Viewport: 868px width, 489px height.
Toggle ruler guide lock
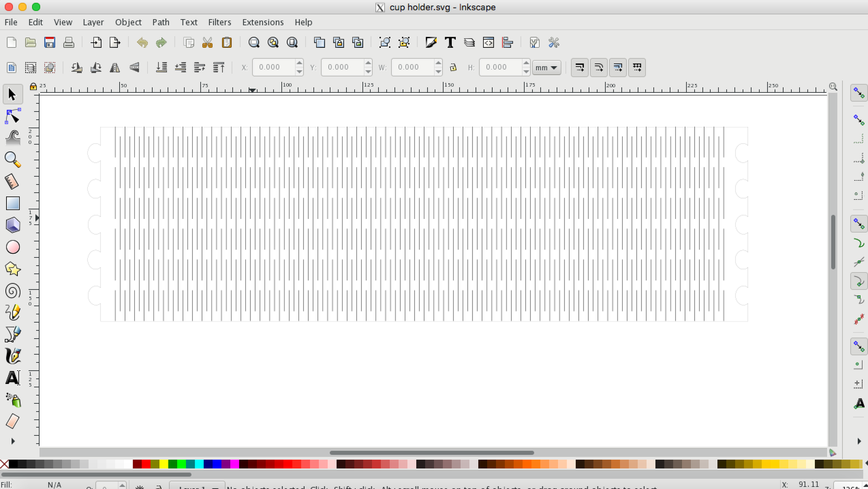[33, 86]
